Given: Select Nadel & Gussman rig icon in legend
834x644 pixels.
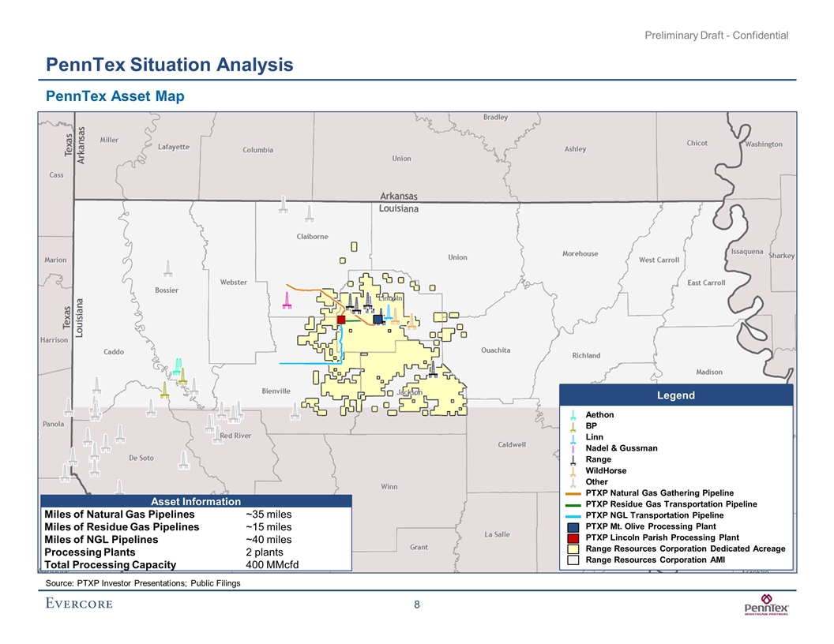Looking at the screenshot, I should pos(573,448).
